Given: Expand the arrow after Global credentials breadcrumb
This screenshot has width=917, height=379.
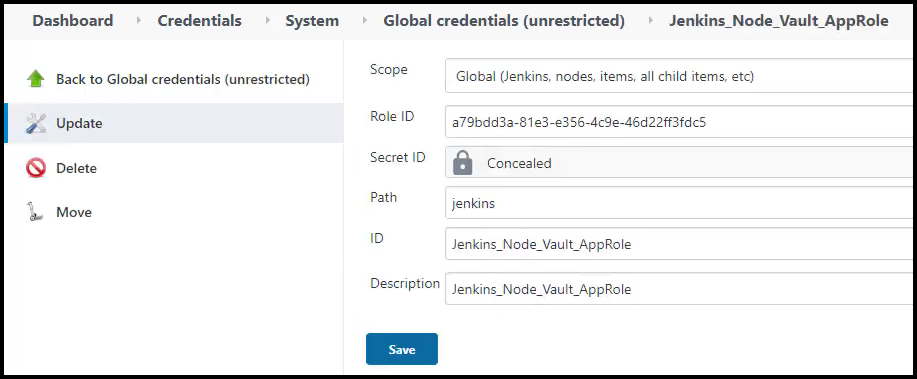Looking at the screenshot, I should 651,21.
